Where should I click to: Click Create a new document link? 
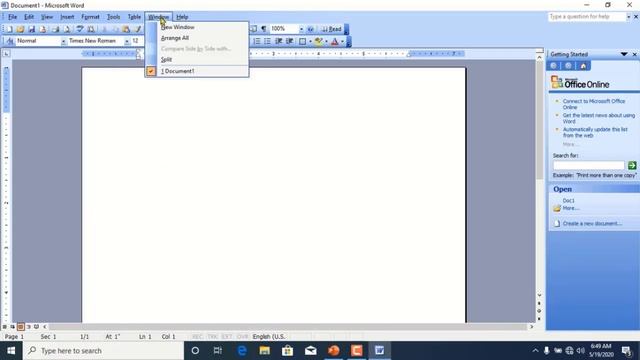(x=592, y=224)
